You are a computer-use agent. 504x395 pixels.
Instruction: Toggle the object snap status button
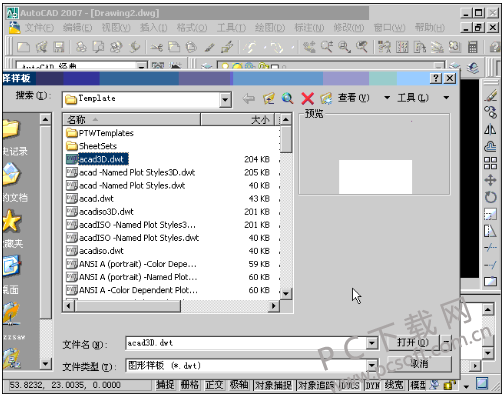(x=273, y=385)
